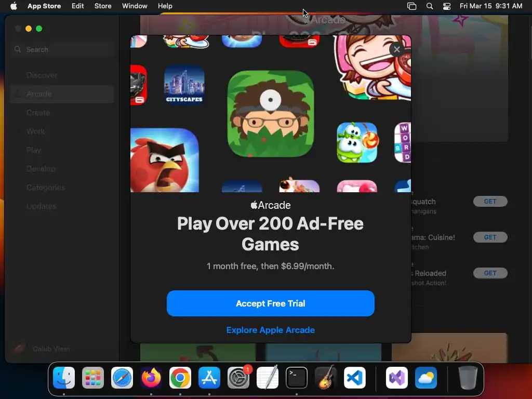Click the green hedgehog game icon
The image size is (532, 399).
tap(270, 114)
